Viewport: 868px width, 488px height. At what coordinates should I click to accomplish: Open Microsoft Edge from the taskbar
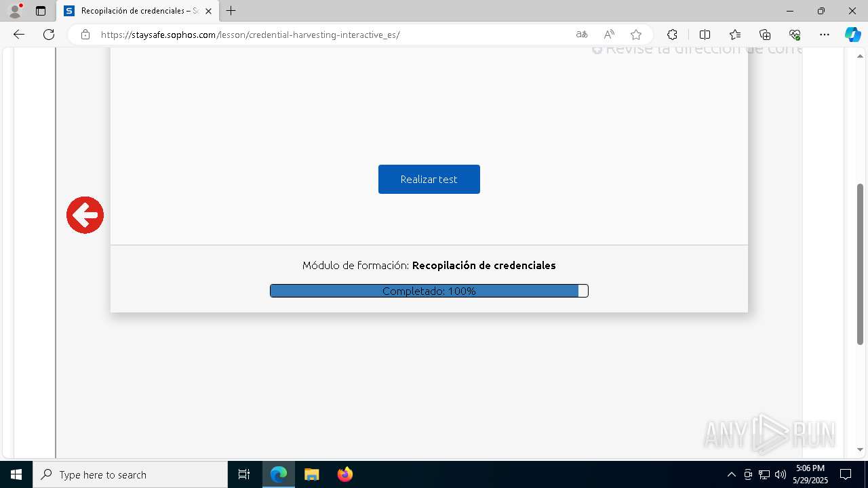click(x=279, y=474)
